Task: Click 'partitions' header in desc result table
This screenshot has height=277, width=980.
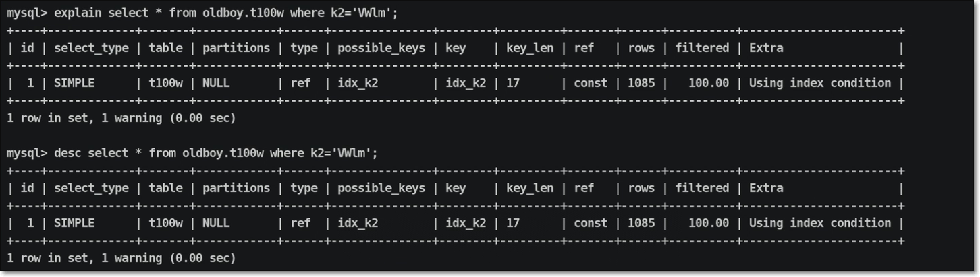Action: pyautogui.click(x=236, y=188)
